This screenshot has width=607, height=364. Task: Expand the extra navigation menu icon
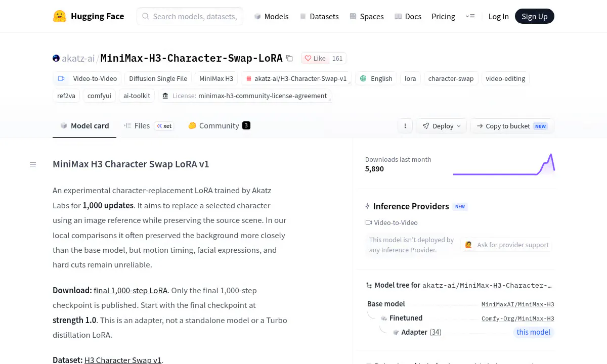[470, 16]
